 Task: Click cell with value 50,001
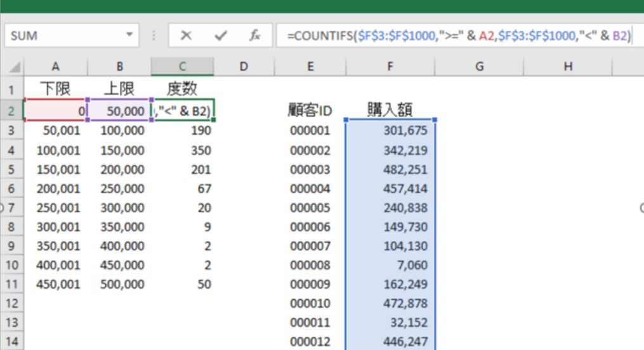[x=55, y=131]
